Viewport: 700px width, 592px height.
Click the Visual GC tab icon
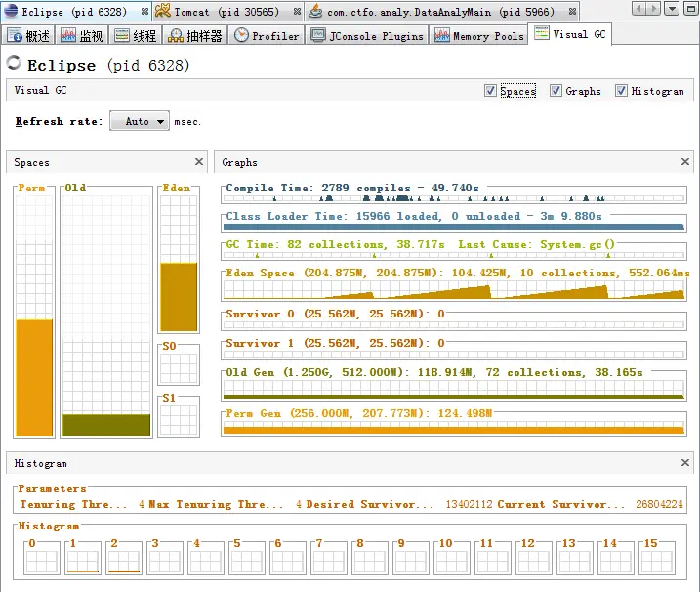542,33
